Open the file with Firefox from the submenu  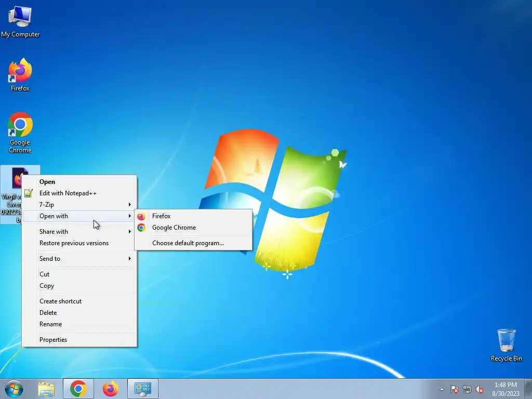[x=193, y=216]
